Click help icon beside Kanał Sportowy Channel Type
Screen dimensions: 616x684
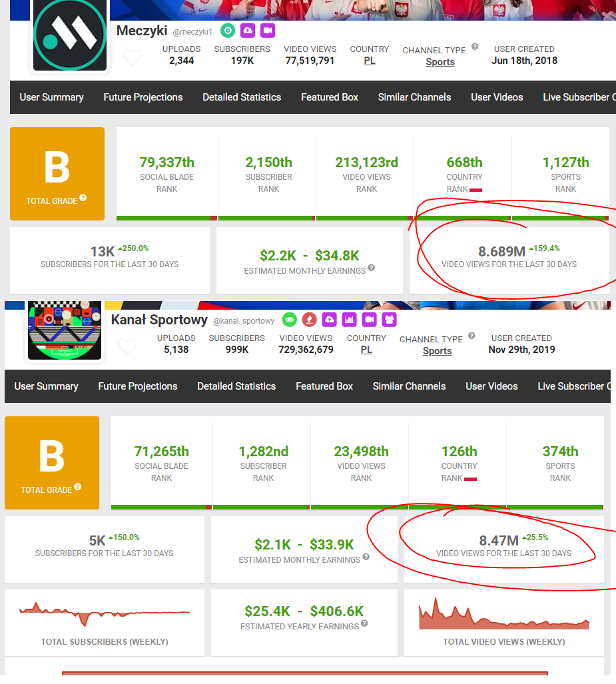click(x=471, y=336)
